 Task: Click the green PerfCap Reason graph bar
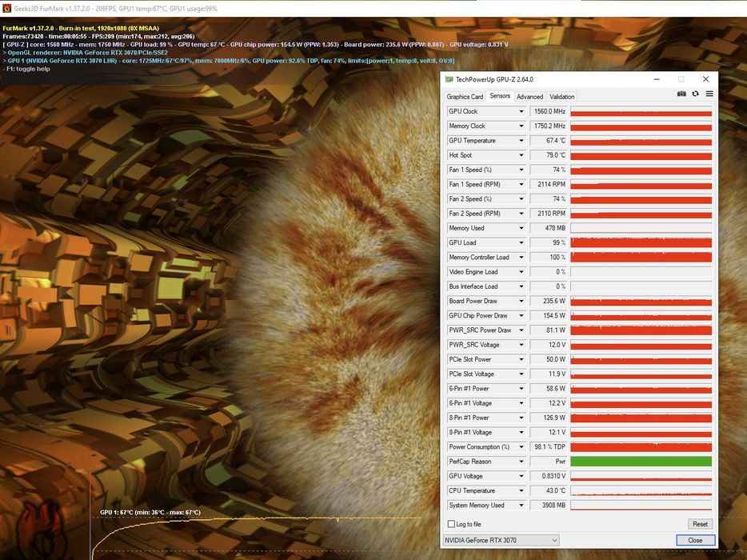tap(641, 462)
